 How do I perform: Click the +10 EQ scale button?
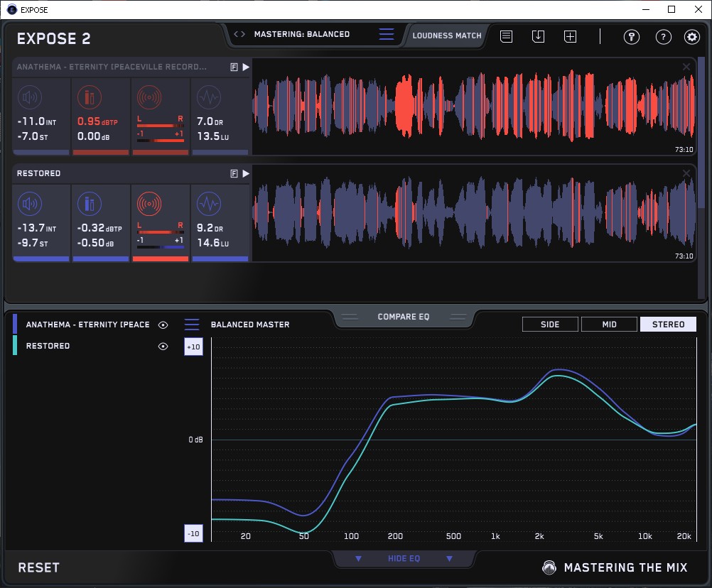click(x=193, y=347)
